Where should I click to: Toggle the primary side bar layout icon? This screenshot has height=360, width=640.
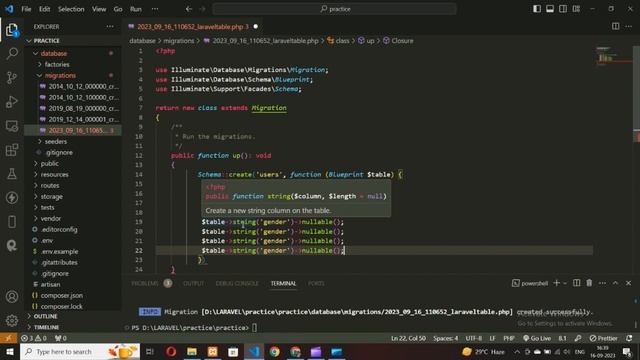click(537, 9)
